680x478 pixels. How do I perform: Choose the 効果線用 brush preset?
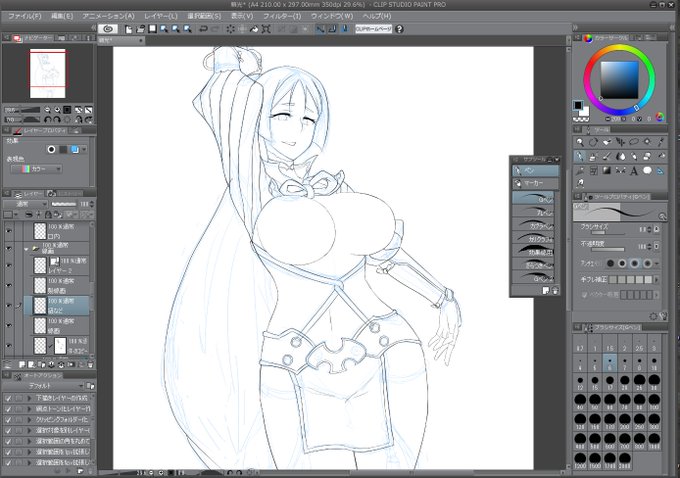[x=534, y=251]
